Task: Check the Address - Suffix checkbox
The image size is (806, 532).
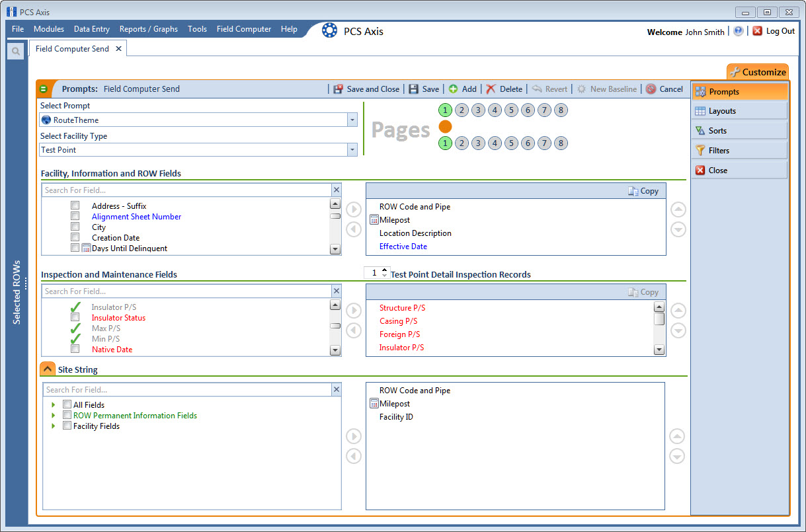Action: [x=75, y=206]
